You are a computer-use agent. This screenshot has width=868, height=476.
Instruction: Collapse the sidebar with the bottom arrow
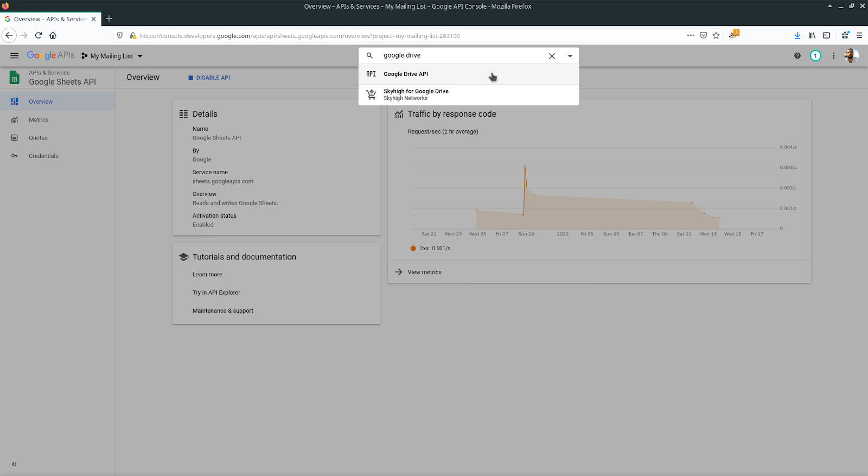(14, 464)
